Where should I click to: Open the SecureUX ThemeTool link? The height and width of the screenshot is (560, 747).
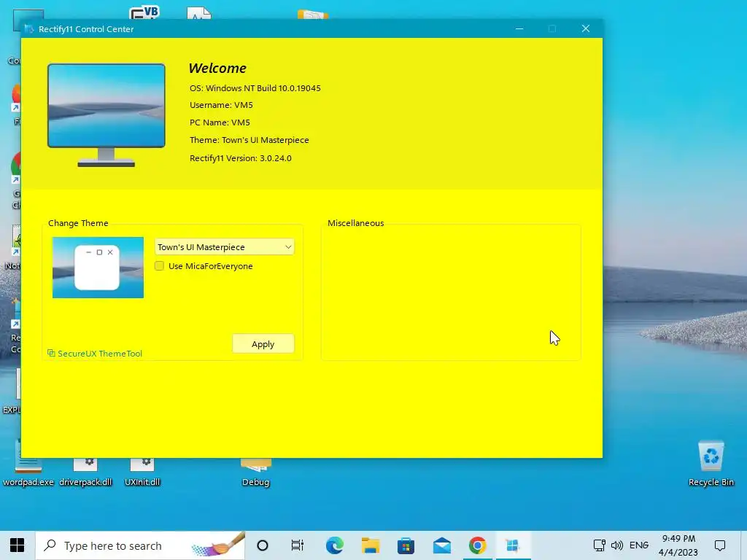coord(95,354)
